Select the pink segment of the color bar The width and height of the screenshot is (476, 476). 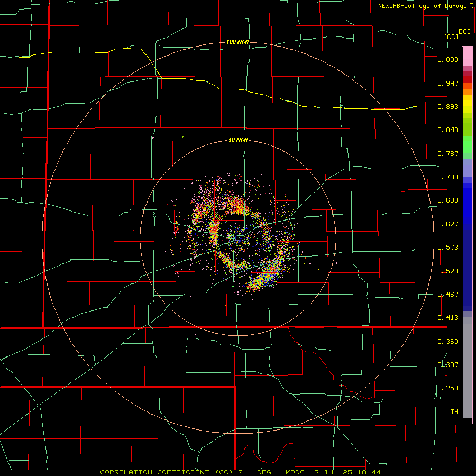tap(467, 57)
